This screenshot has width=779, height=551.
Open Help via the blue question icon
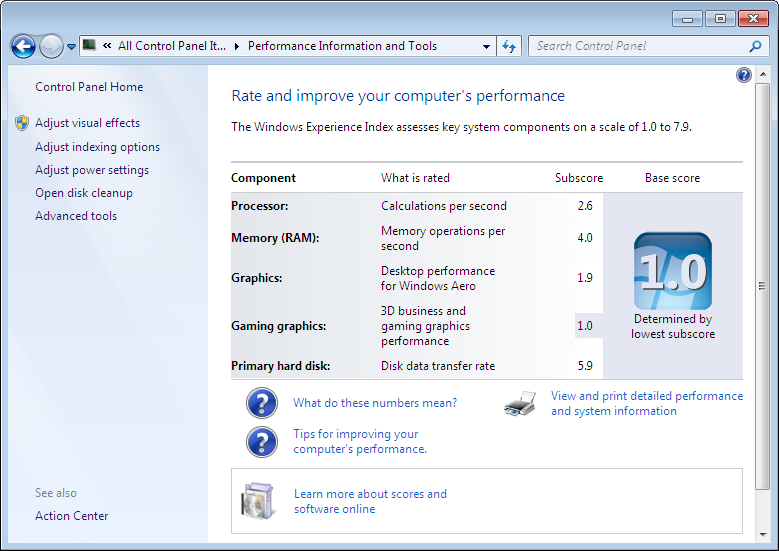[x=744, y=75]
